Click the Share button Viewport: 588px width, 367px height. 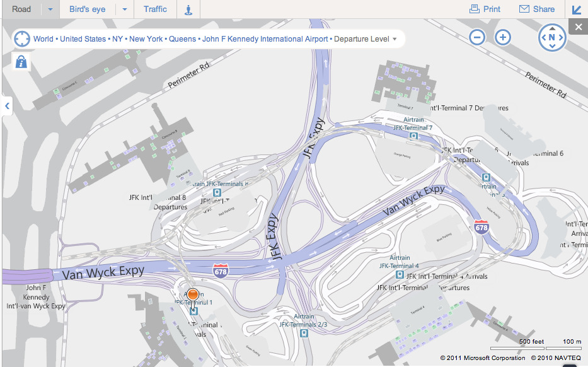point(537,9)
